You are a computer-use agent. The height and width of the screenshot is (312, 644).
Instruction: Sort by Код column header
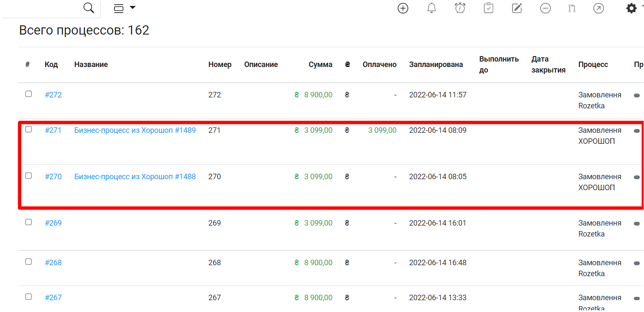[51, 65]
